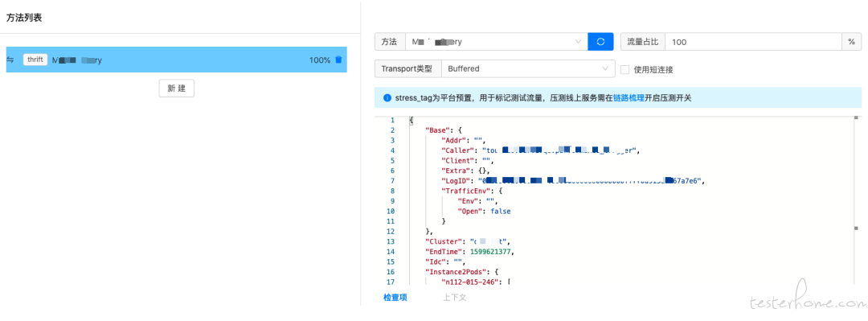This screenshot has height=321, width=868.
Task: Click line 2 "Base" in editor
Action: pyautogui.click(x=436, y=130)
